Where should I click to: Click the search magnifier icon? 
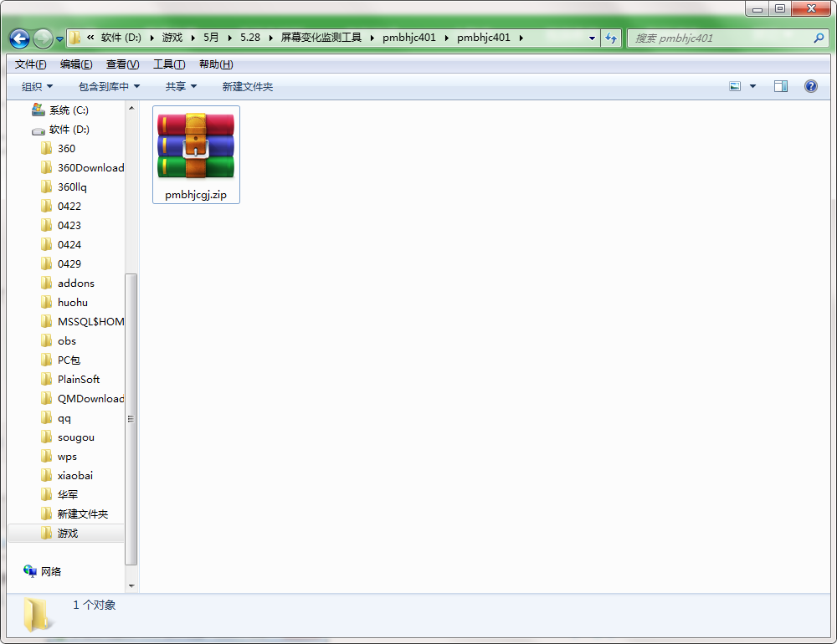click(819, 38)
